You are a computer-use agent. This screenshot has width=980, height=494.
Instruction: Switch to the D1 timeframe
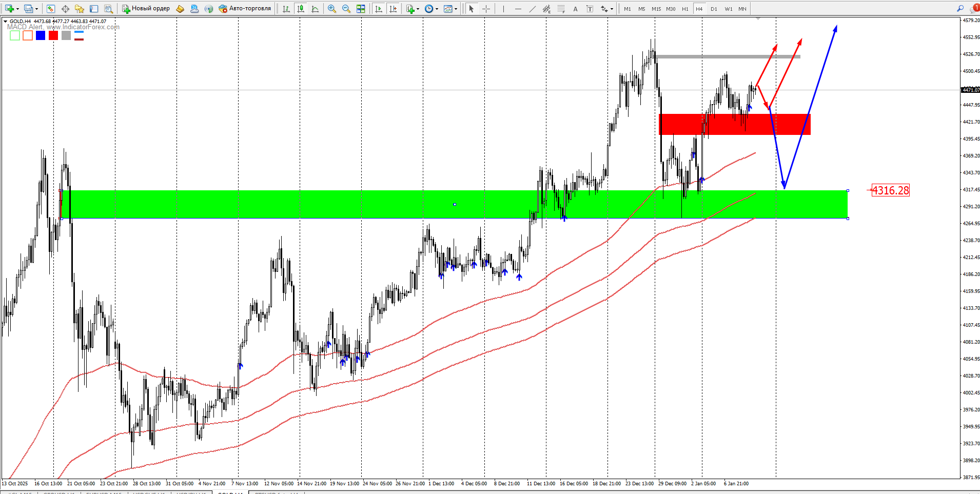point(714,9)
